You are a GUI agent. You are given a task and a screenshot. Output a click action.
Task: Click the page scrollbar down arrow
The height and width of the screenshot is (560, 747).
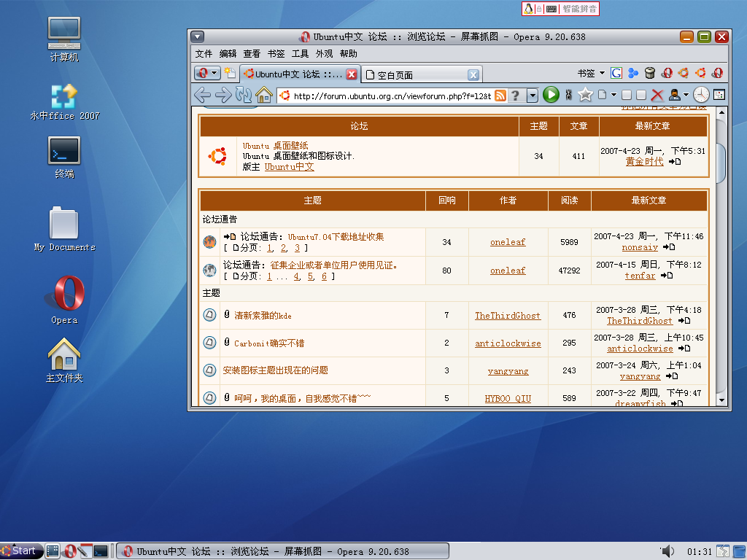point(721,400)
